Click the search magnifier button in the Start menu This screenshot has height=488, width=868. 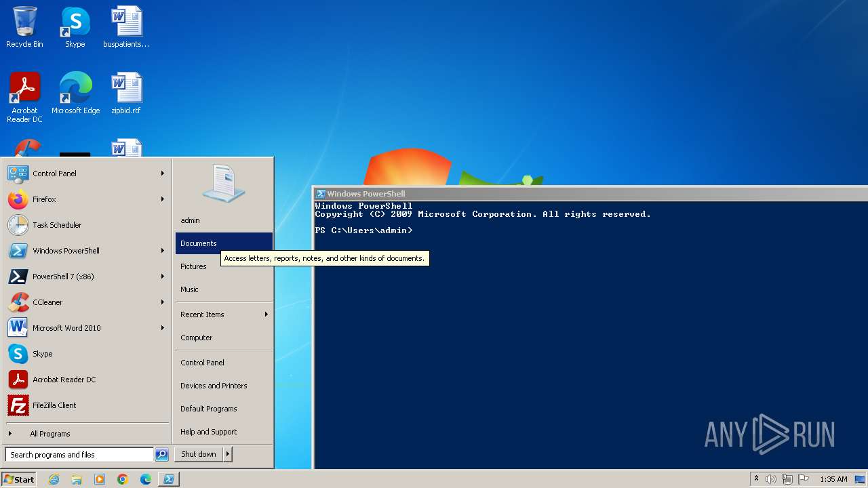[161, 455]
